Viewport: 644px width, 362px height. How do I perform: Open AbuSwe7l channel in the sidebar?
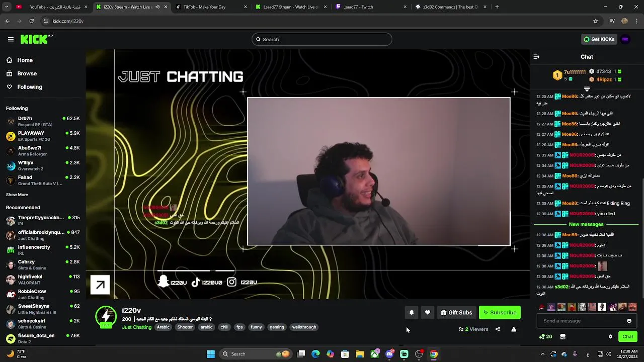click(43, 151)
